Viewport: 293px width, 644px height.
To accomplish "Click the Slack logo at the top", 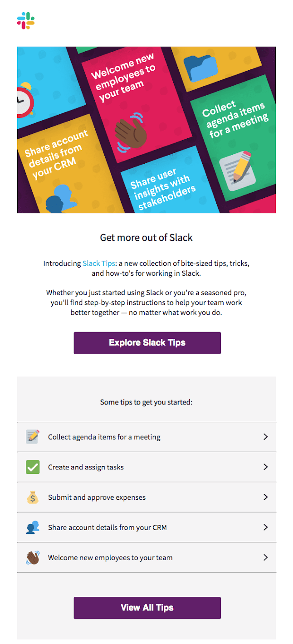I will [x=26, y=20].
